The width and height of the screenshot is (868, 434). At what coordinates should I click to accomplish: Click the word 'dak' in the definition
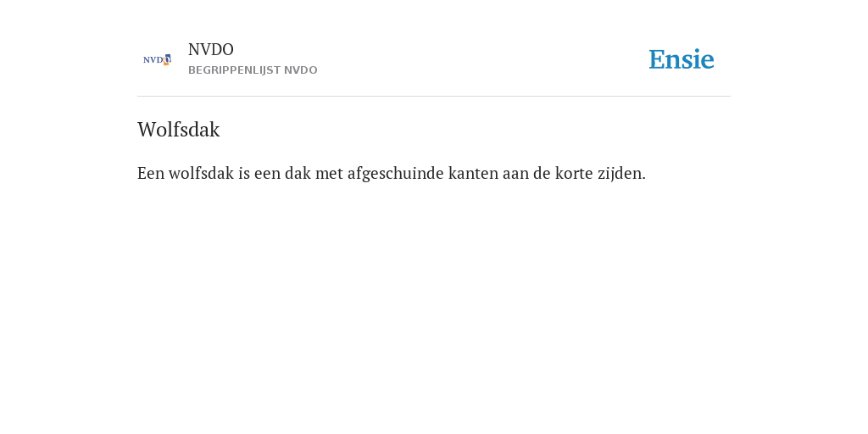(x=298, y=174)
